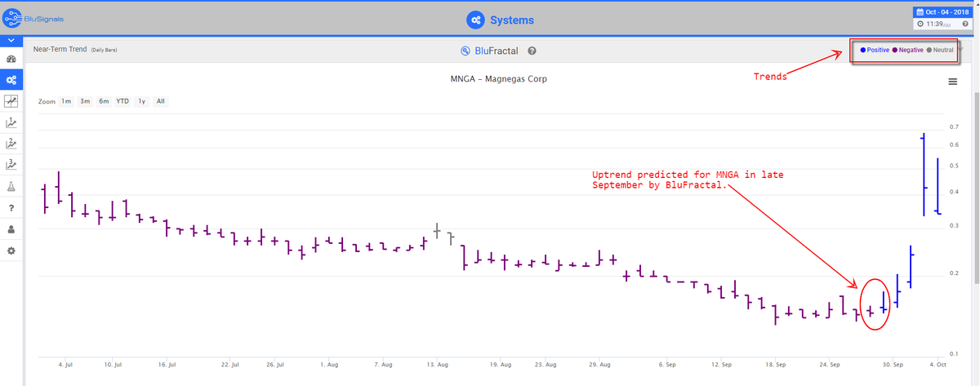Click the help icon next to time
Image resolution: width=980 pixels, height=386 pixels.
[965, 24]
